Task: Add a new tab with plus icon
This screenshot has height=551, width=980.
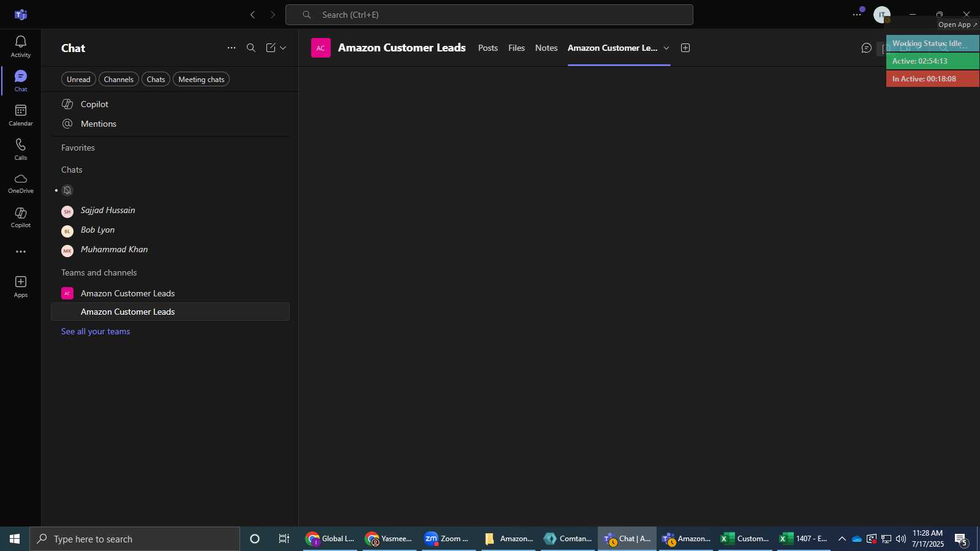Action: (x=685, y=48)
